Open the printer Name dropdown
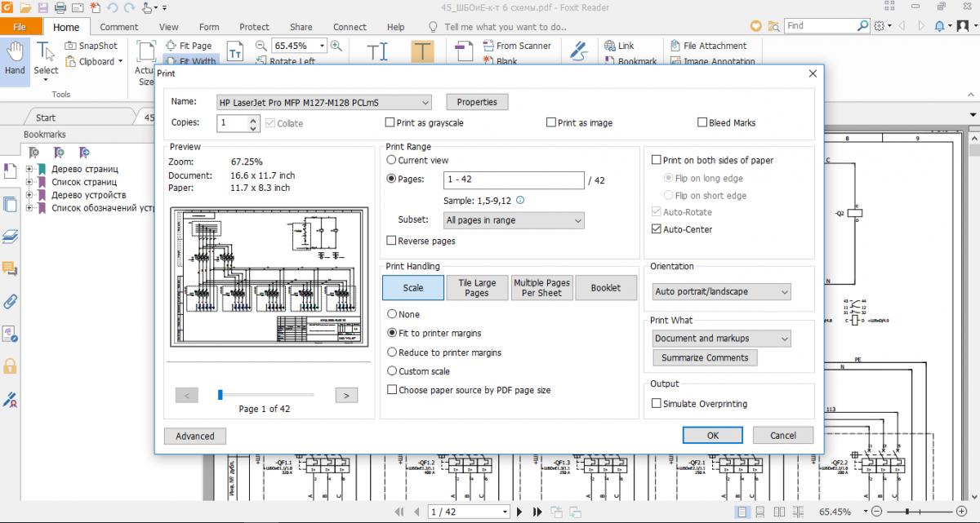 (x=323, y=103)
